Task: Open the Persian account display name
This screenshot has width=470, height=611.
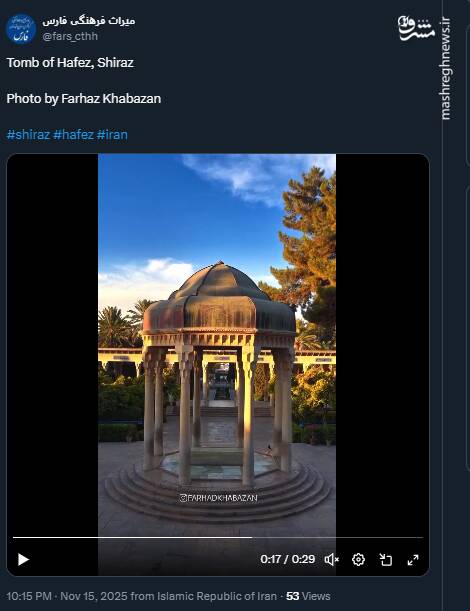Action: click(x=89, y=21)
